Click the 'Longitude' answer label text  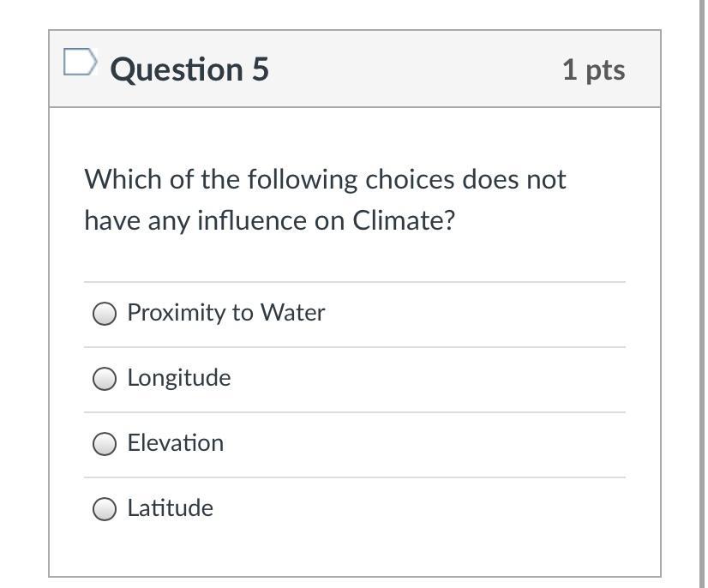pos(178,378)
